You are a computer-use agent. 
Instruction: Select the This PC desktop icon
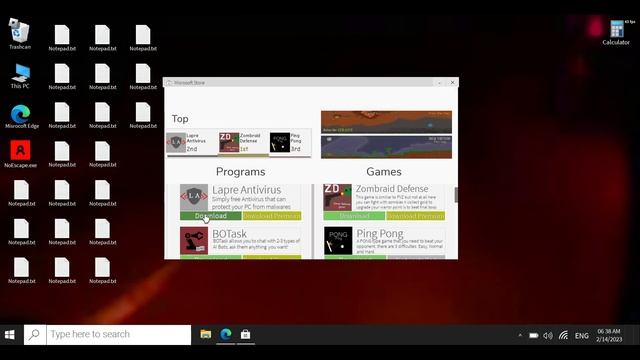20,76
